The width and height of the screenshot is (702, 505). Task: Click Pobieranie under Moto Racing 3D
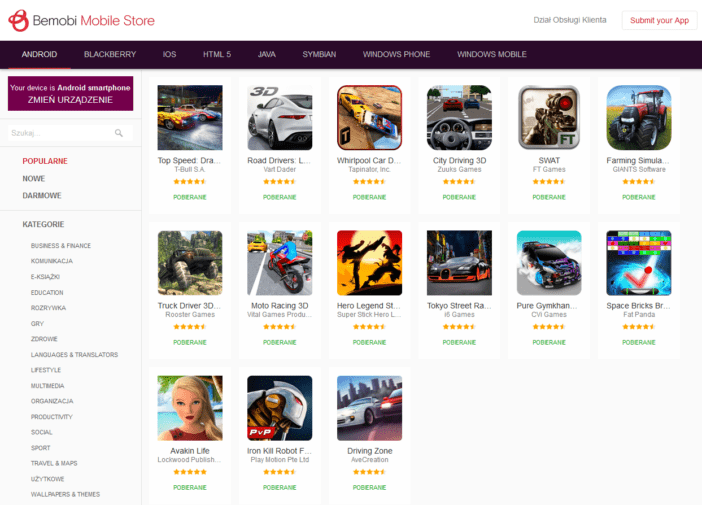pyautogui.click(x=280, y=342)
